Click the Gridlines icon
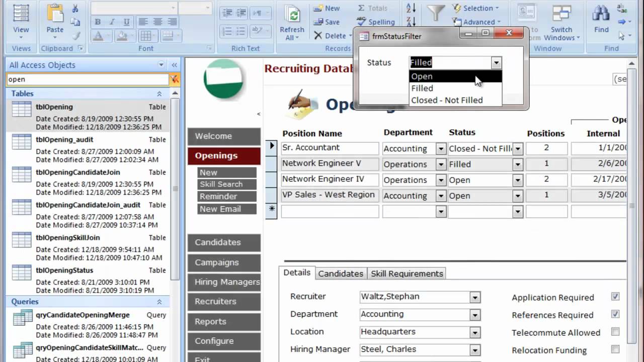This screenshot has width=644, height=362. [x=145, y=36]
